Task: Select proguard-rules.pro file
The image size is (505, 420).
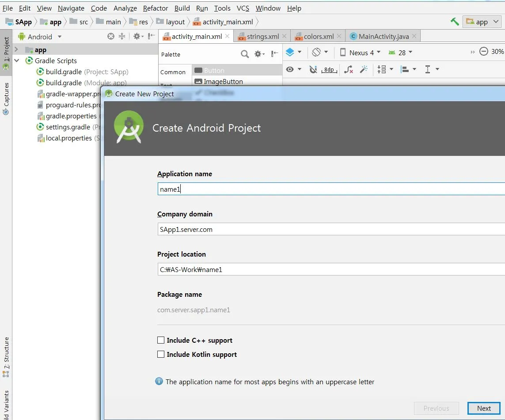Action: pyautogui.click(x=68, y=105)
